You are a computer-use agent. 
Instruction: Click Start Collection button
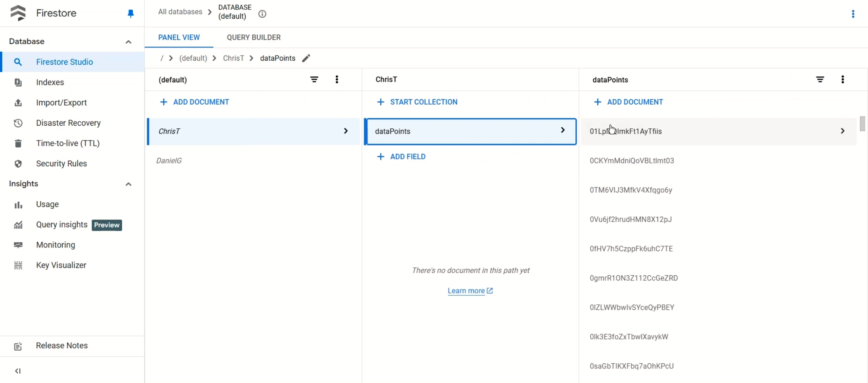(x=417, y=102)
